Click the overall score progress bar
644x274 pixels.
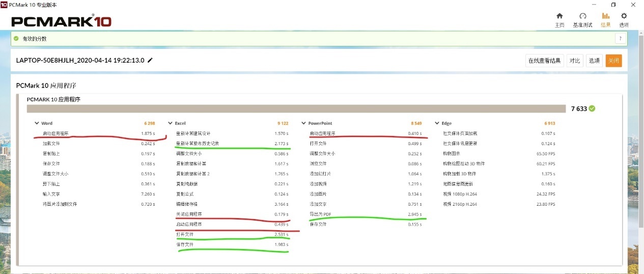[296, 108]
